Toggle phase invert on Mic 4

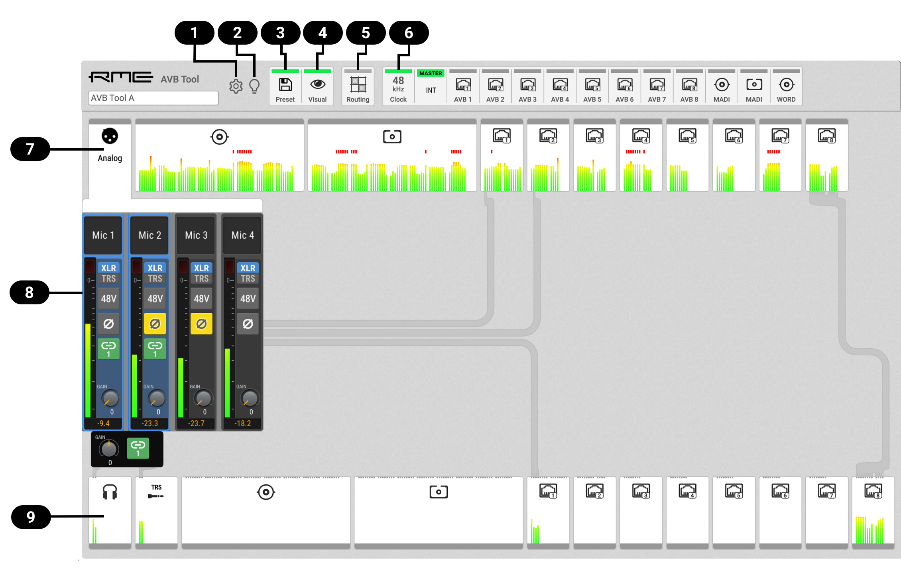(248, 324)
